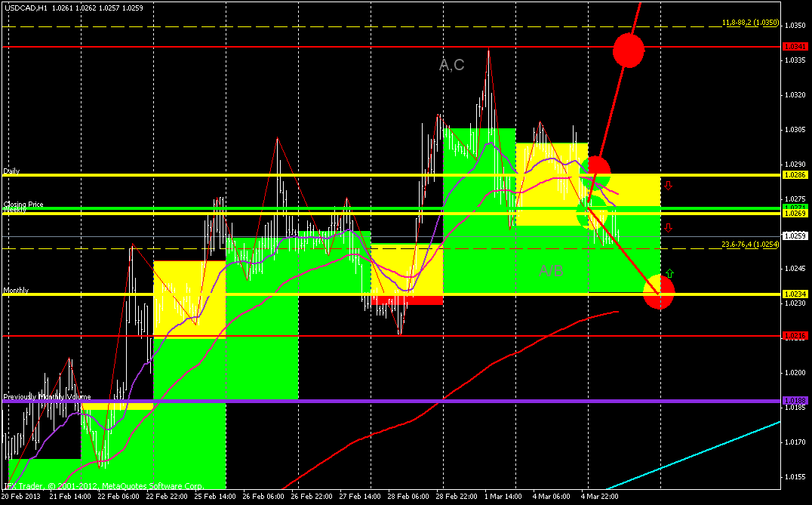The height and width of the screenshot is (505, 812).
Task: Select the red circle on the Daily 1.0286 line
Action: point(598,171)
